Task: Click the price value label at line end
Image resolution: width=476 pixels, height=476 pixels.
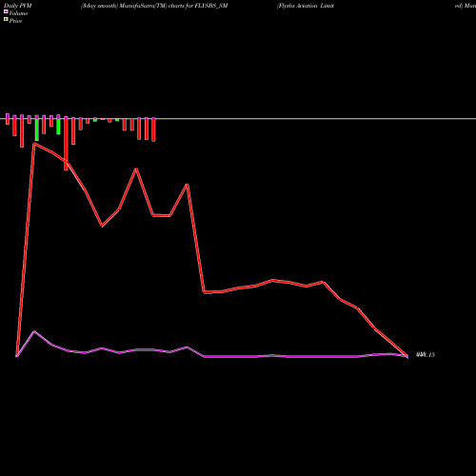Action: (426, 355)
